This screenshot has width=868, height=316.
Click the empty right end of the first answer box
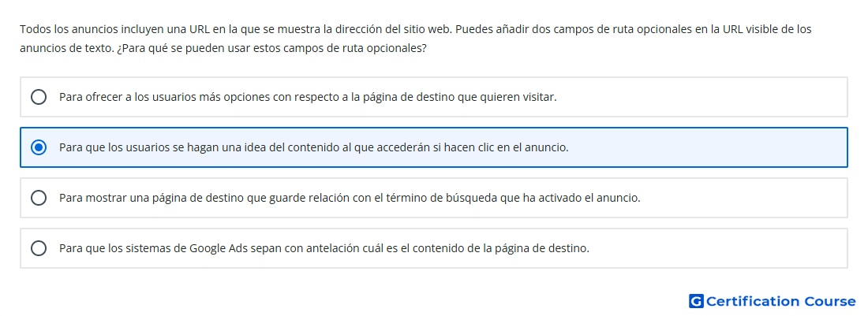[702, 97]
